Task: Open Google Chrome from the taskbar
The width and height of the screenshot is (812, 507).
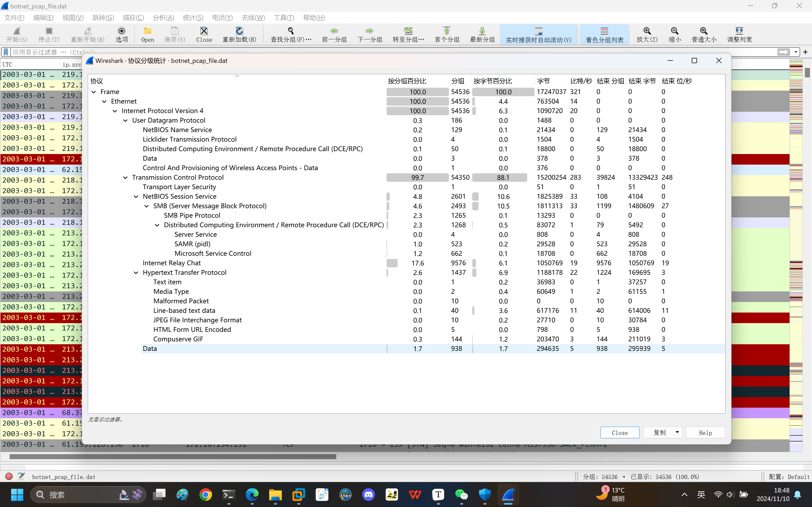Action: point(205,495)
